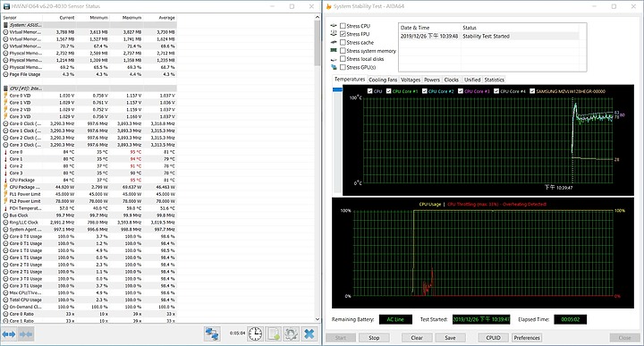The width and height of the screenshot is (644, 346).
Task: Switch to the Temperatures tab
Action: (x=350, y=80)
